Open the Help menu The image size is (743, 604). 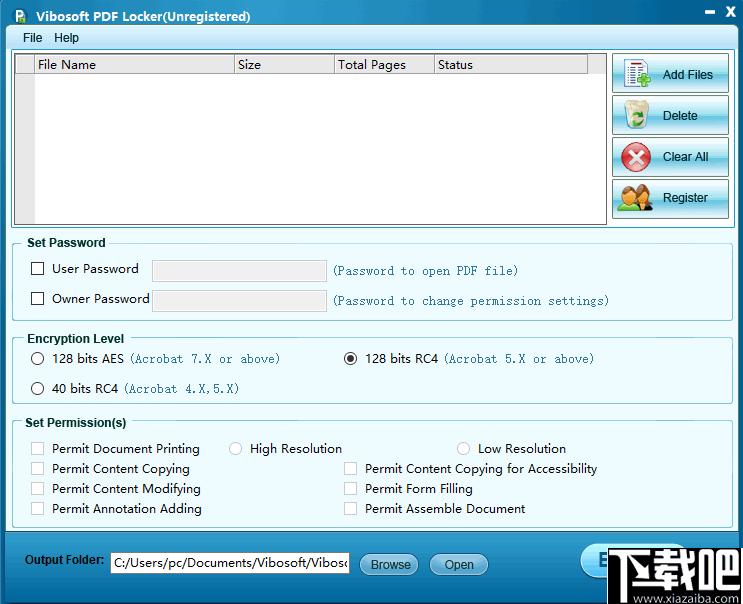point(66,37)
